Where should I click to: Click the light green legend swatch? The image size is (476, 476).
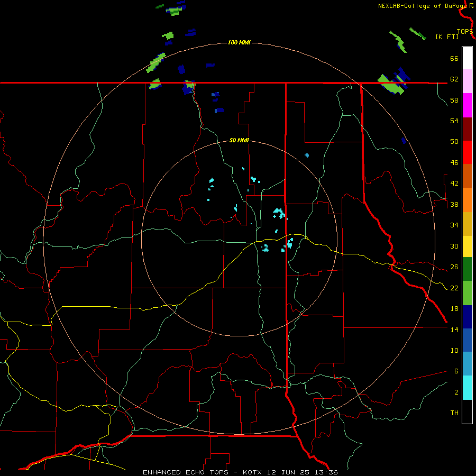467,293
